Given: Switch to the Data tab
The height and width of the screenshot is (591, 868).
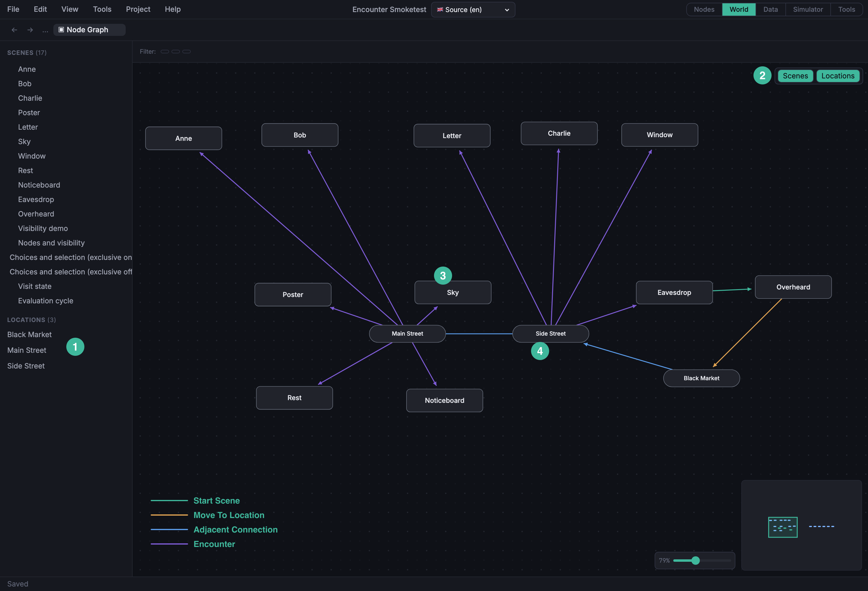Looking at the screenshot, I should point(771,9).
